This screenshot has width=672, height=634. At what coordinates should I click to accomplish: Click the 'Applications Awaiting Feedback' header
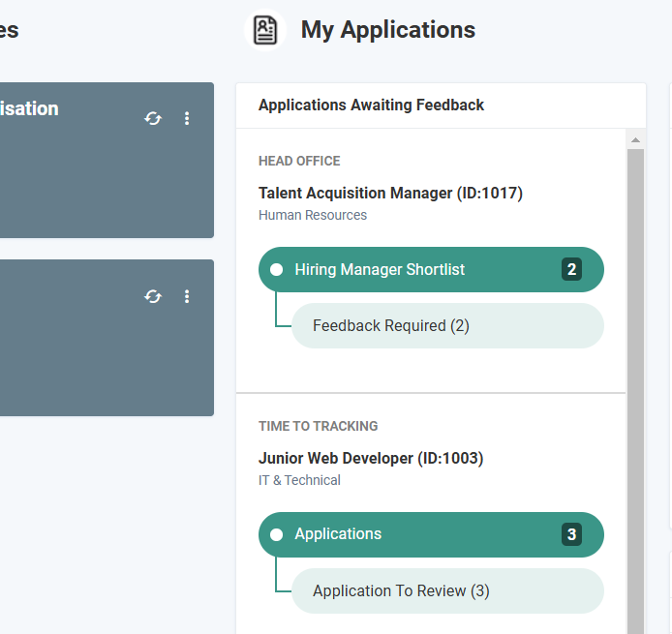click(x=371, y=106)
